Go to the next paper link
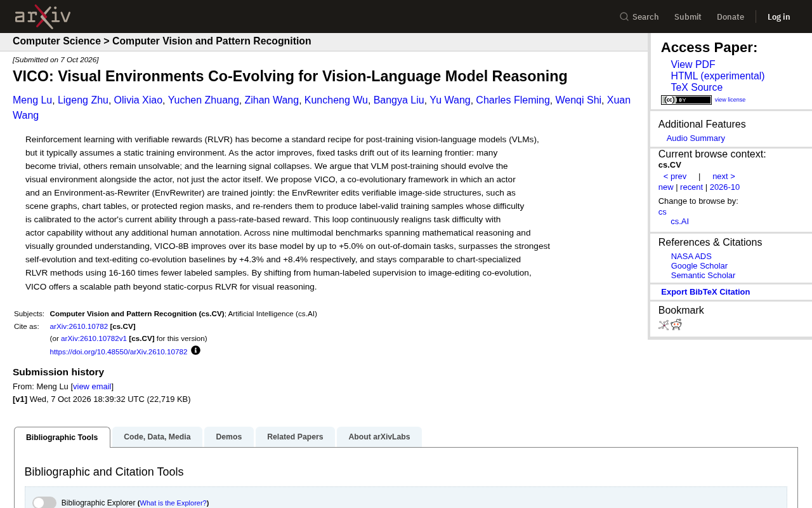Image resolution: width=812 pixels, height=508 pixels. (724, 177)
